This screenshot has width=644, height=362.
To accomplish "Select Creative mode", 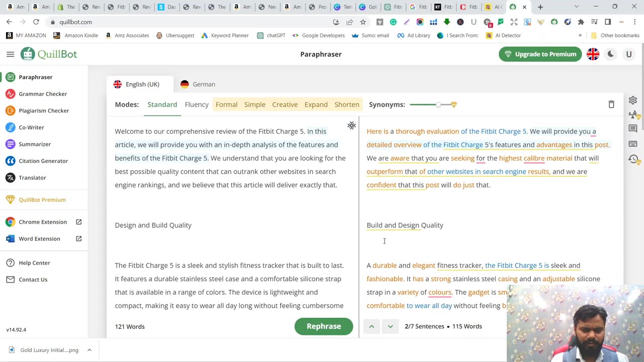I will point(285,105).
